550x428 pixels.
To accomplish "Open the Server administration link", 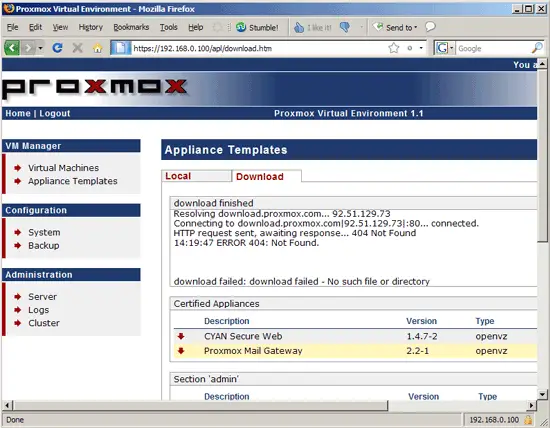I will coord(42,297).
